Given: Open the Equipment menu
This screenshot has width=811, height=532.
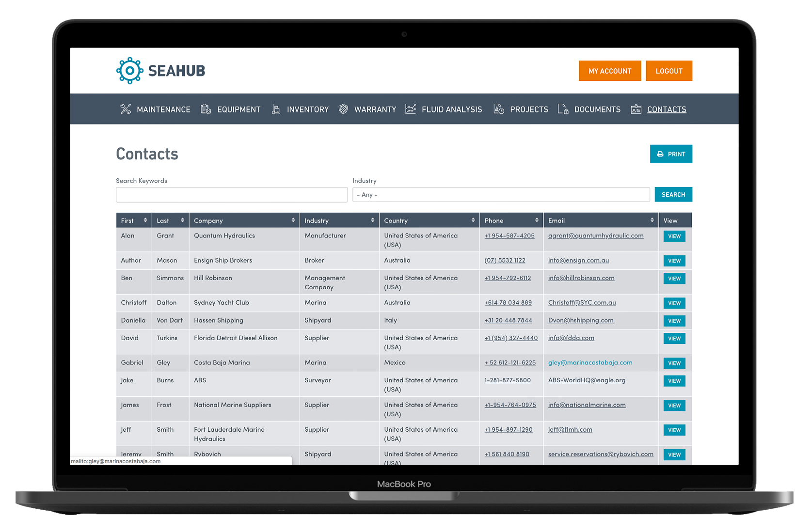Looking at the screenshot, I should point(239,110).
